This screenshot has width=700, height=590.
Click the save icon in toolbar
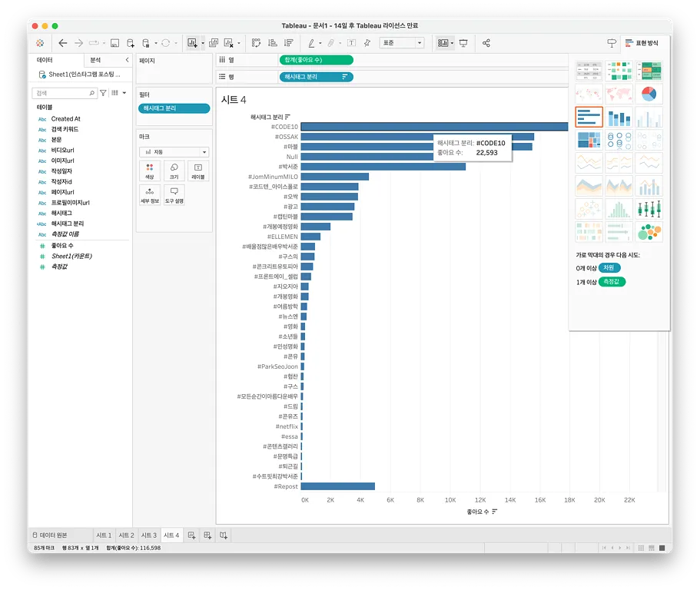click(x=114, y=43)
